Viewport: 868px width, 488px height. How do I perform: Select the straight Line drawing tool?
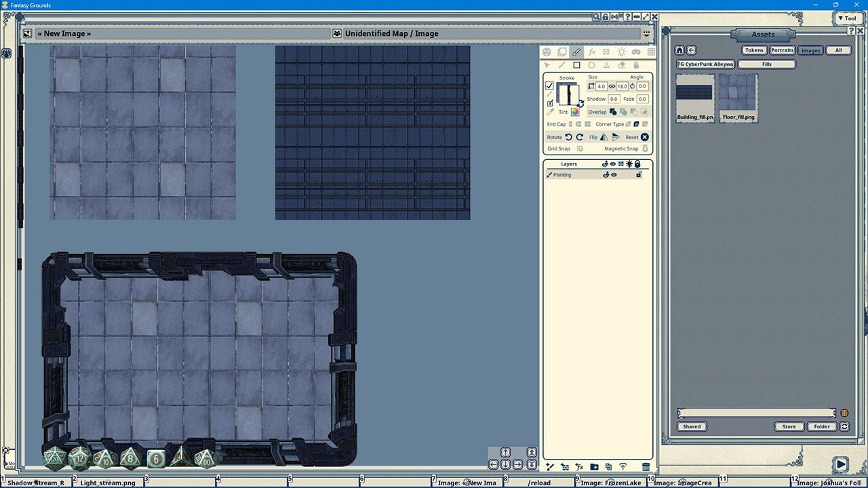coord(562,64)
